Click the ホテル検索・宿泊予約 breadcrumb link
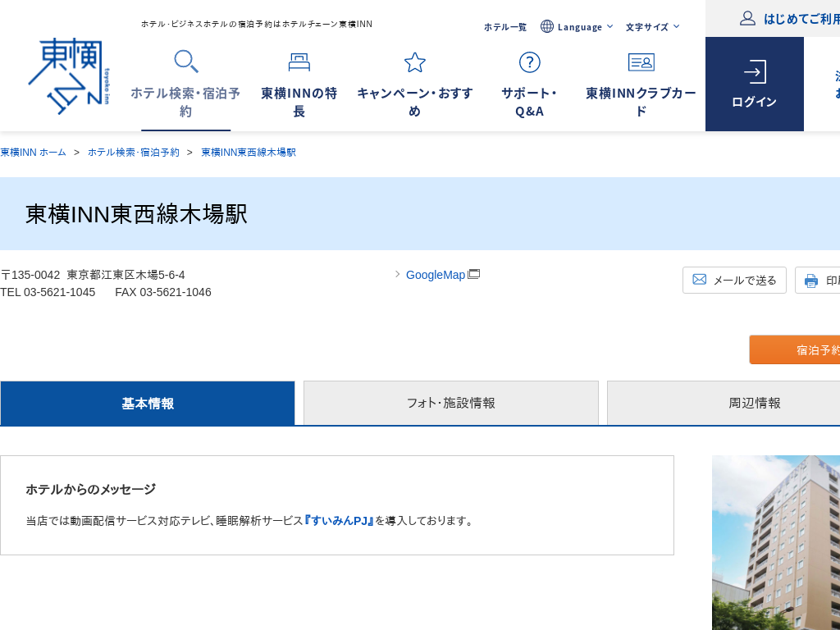The height and width of the screenshot is (630, 840). tap(134, 152)
